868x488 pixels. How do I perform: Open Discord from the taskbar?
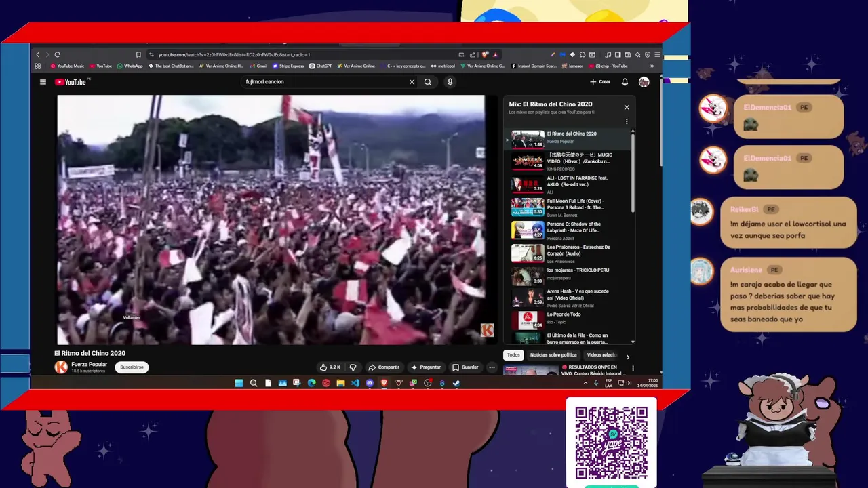point(370,383)
